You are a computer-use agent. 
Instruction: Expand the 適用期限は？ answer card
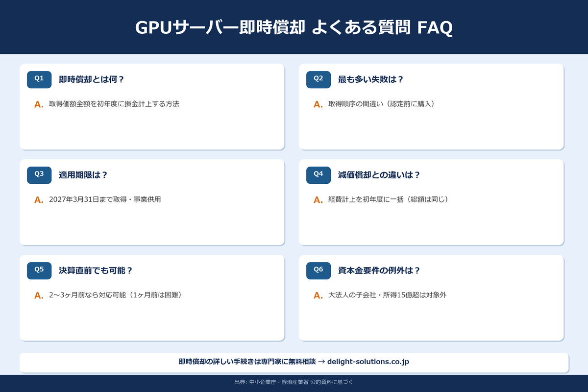[x=152, y=202]
